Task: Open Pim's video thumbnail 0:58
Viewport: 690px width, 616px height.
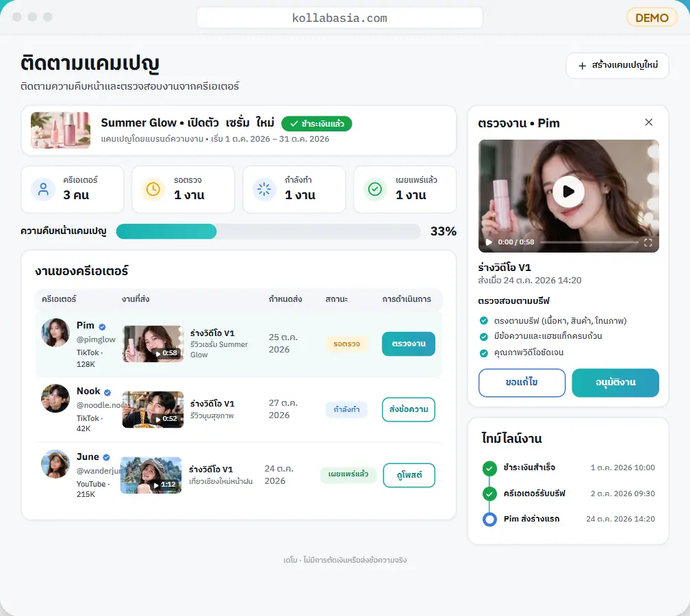Action: (153, 344)
